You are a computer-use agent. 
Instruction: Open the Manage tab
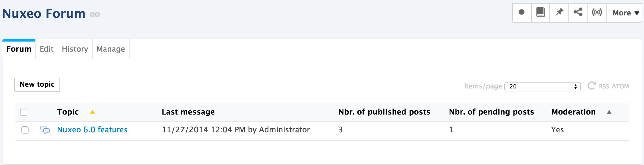coord(111,49)
